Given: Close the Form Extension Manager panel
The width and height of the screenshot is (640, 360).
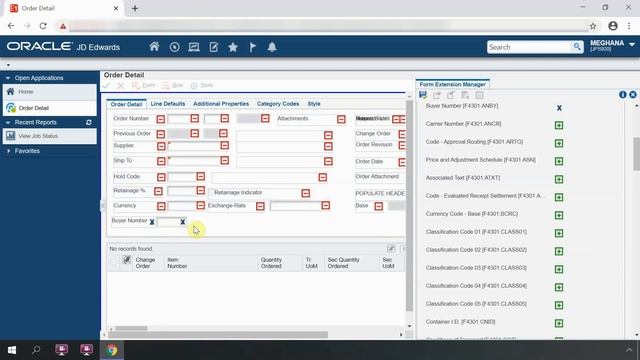Looking at the screenshot, I should [x=633, y=95].
